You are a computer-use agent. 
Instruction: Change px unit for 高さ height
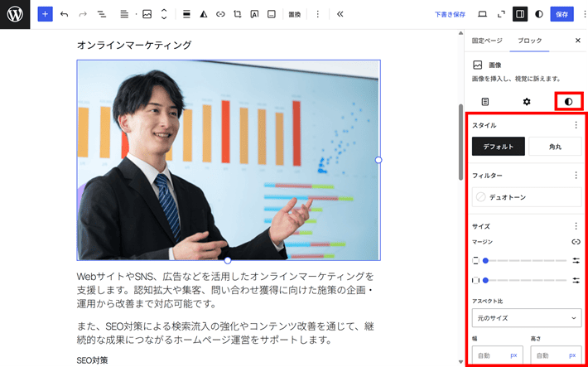[x=572, y=355]
